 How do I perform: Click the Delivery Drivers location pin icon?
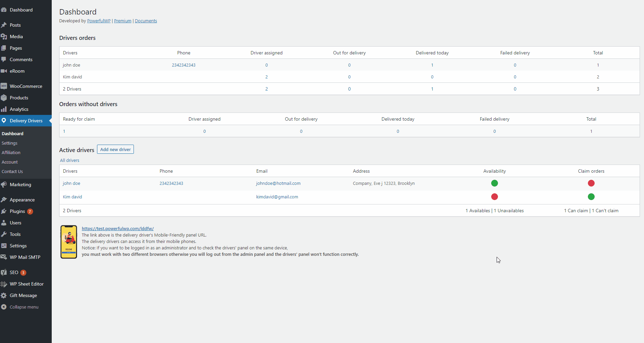tap(4, 121)
